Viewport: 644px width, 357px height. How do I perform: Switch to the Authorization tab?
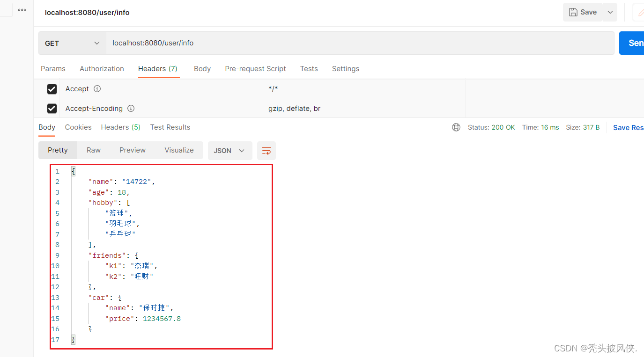(x=102, y=69)
